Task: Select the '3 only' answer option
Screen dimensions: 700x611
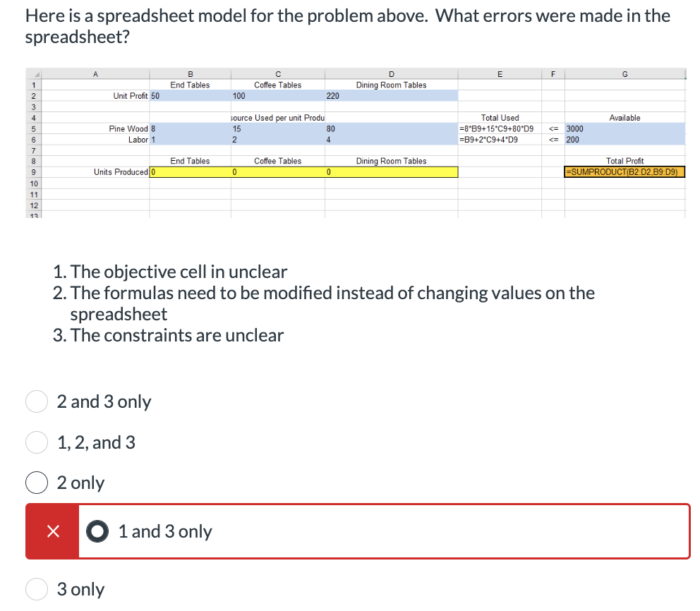Action: [x=37, y=589]
